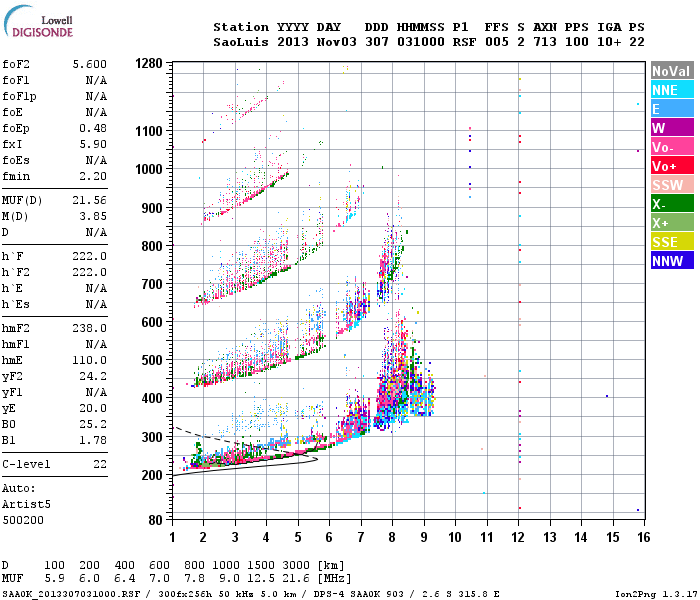Click the hmE value 110.0

point(90,360)
